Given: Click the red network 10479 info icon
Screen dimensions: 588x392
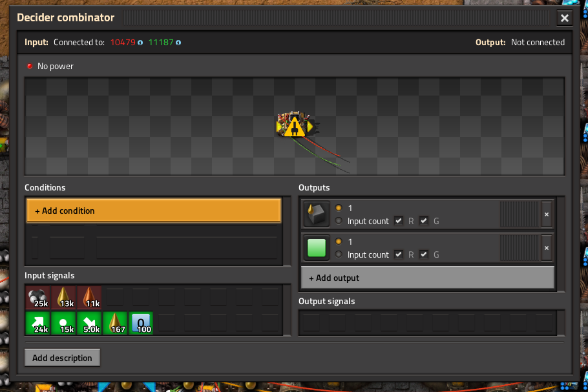Looking at the screenshot, I should 140,43.
